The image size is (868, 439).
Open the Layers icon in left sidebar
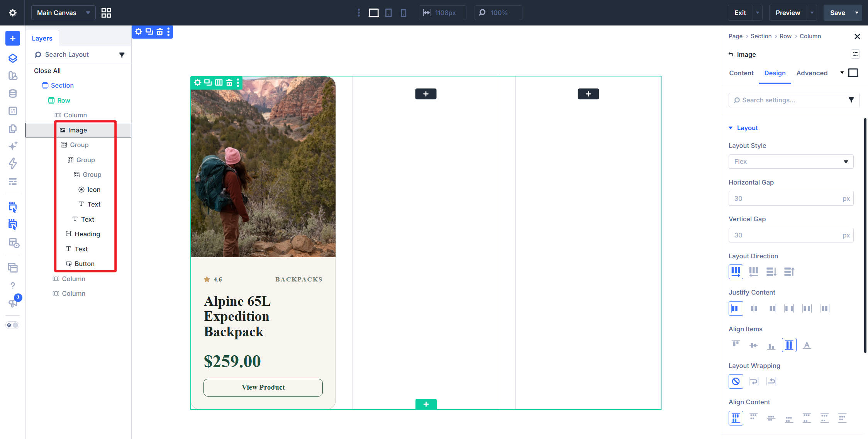(x=13, y=58)
